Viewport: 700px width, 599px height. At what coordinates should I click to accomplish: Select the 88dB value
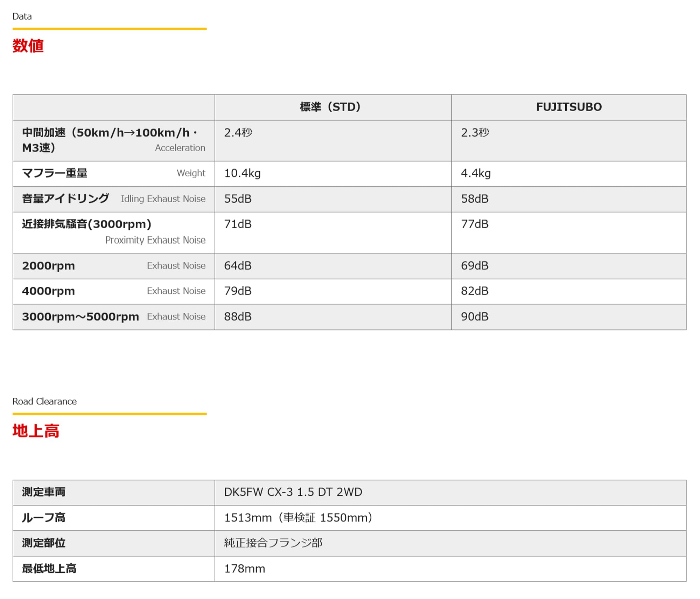point(238,316)
